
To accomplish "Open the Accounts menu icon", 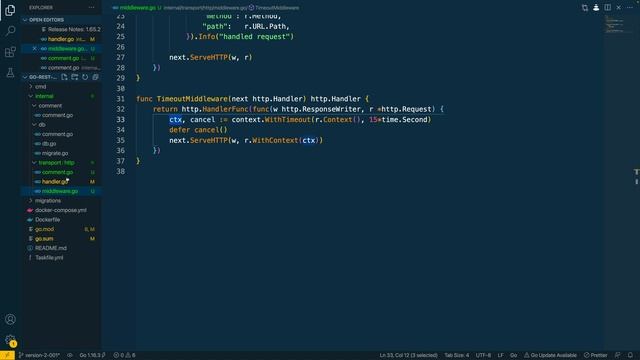I will click(x=10, y=319).
